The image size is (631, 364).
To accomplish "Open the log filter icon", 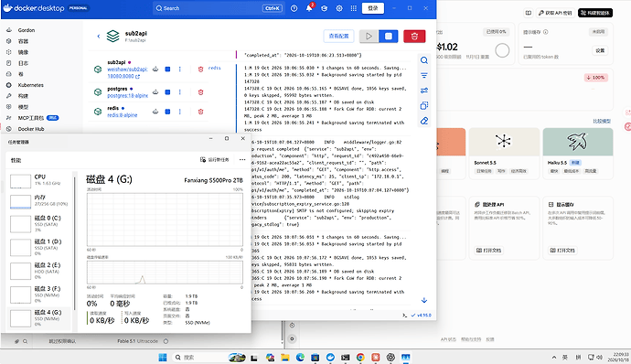I will click(x=424, y=75).
